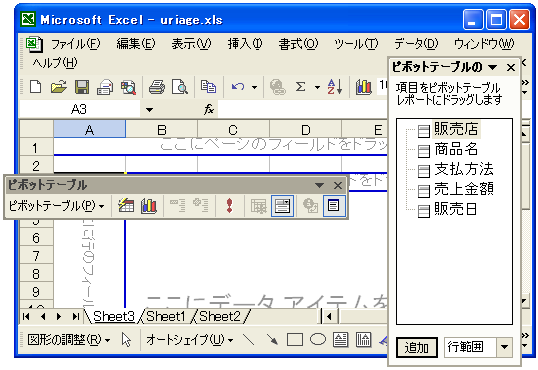Toggle Always Display Items button
Screen dimensions: 538x370
tap(282, 206)
